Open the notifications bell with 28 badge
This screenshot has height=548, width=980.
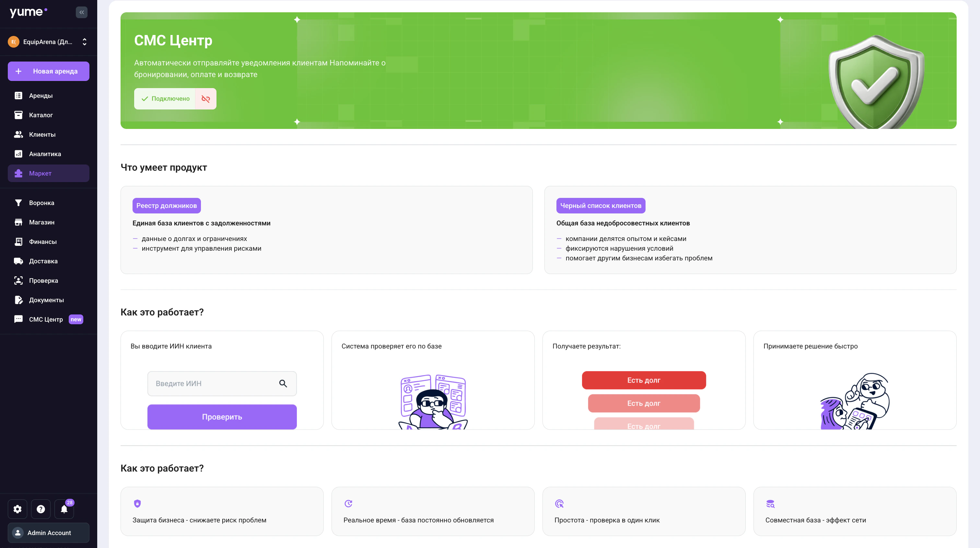tap(64, 509)
